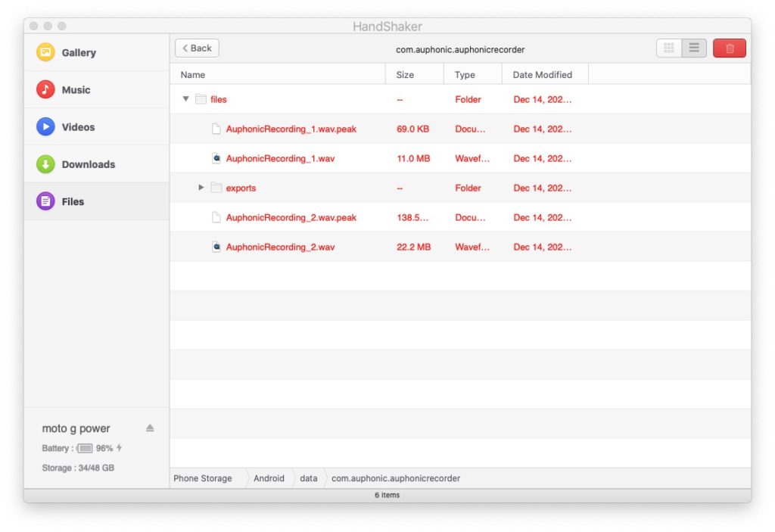Open the Videos section icon
Screen dimensions: 775x532
tap(45, 126)
